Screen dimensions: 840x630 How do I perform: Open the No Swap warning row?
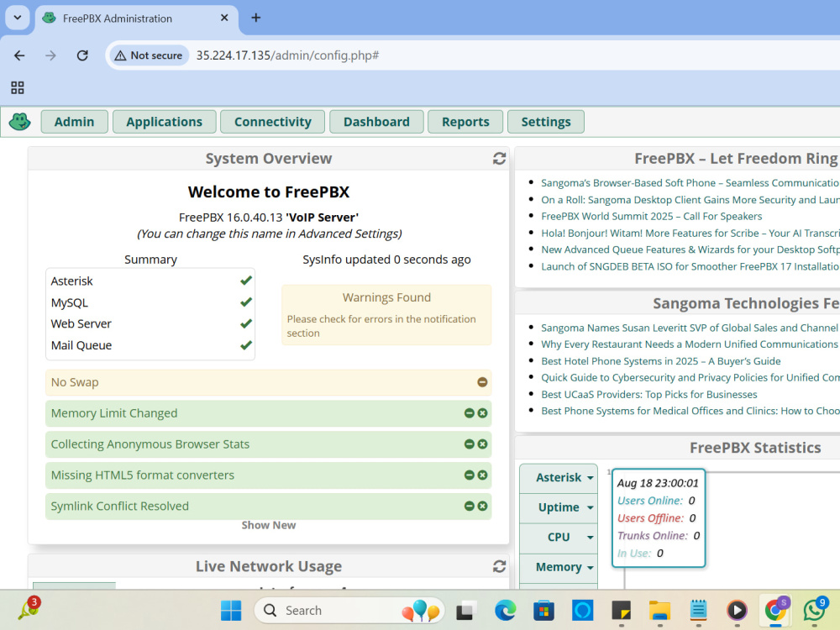pyautogui.click(x=269, y=382)
